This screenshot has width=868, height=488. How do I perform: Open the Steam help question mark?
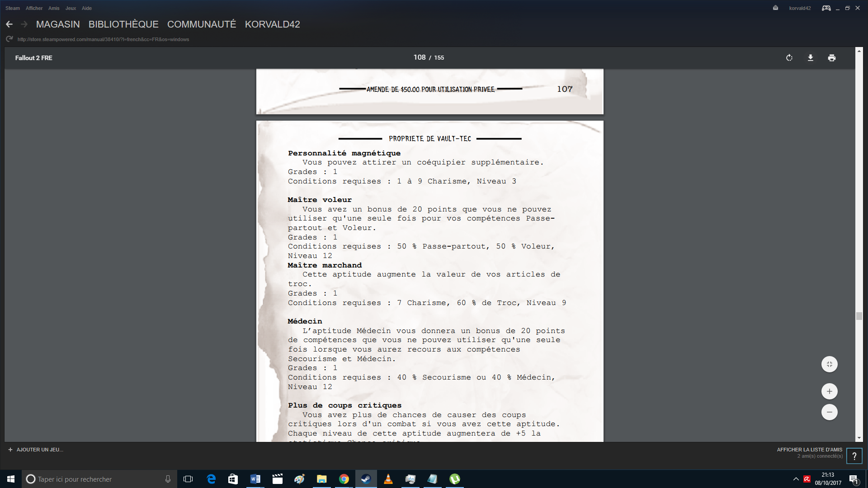(854, 456)
